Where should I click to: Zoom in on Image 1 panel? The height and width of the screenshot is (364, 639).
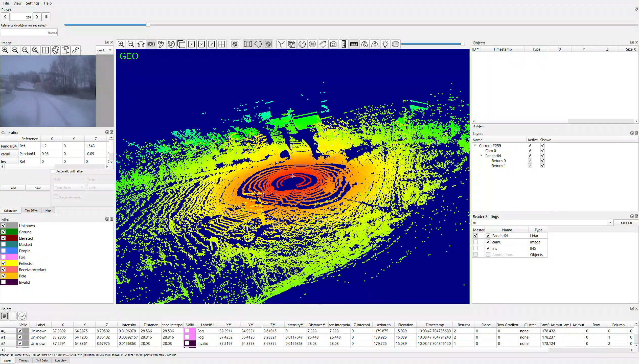pyautogui.click(x=5, y=50)
